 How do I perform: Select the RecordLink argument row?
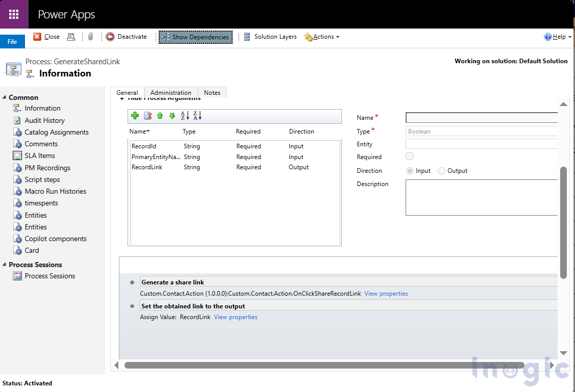click(235, 167)
